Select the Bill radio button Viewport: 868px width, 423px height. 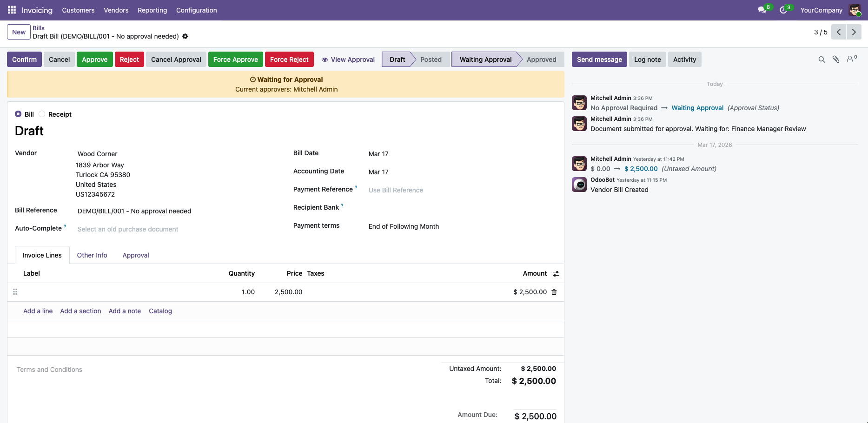[x=18, y=114]
